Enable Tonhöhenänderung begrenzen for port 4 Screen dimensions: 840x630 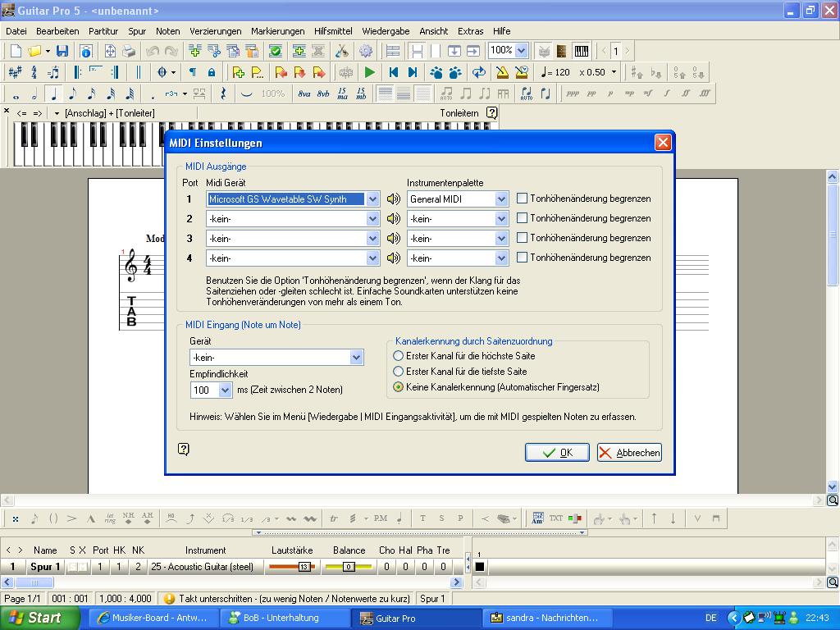(522, 258)
